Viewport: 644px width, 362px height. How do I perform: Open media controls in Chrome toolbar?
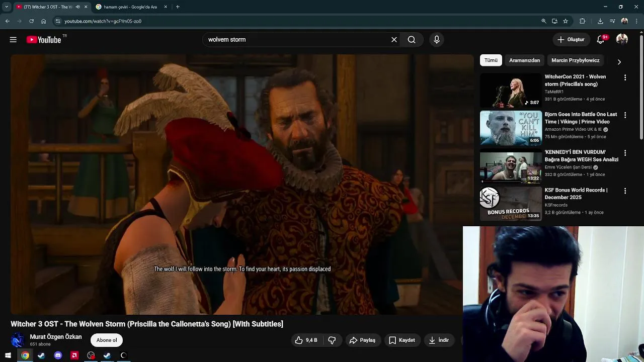click(x=612, y=21)
